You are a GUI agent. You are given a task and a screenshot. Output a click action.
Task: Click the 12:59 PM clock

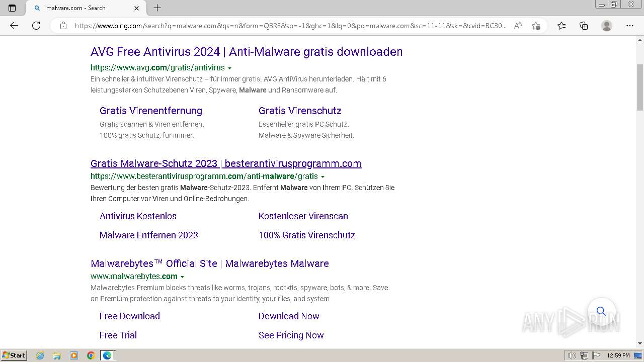point(618,355)
